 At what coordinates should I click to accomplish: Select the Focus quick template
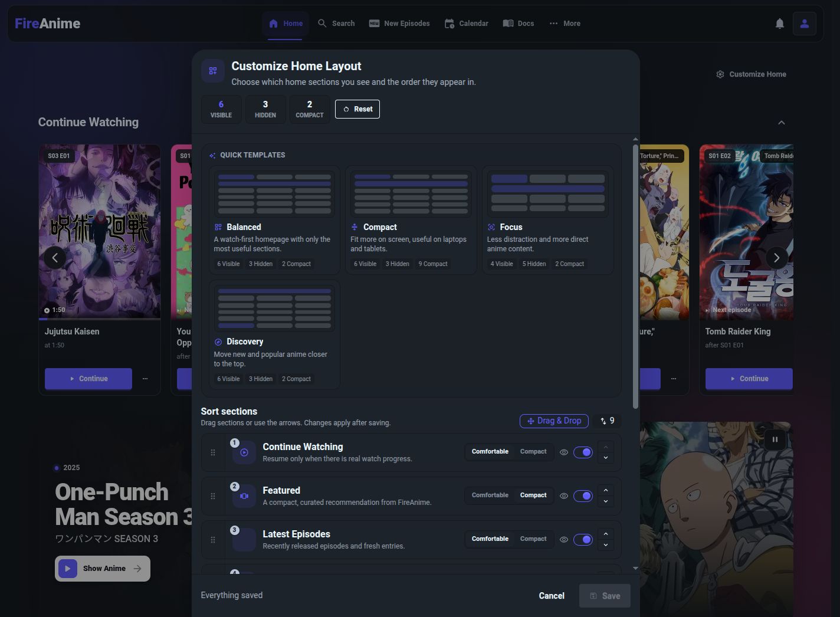pyautogui.click(x=547, y=220)
